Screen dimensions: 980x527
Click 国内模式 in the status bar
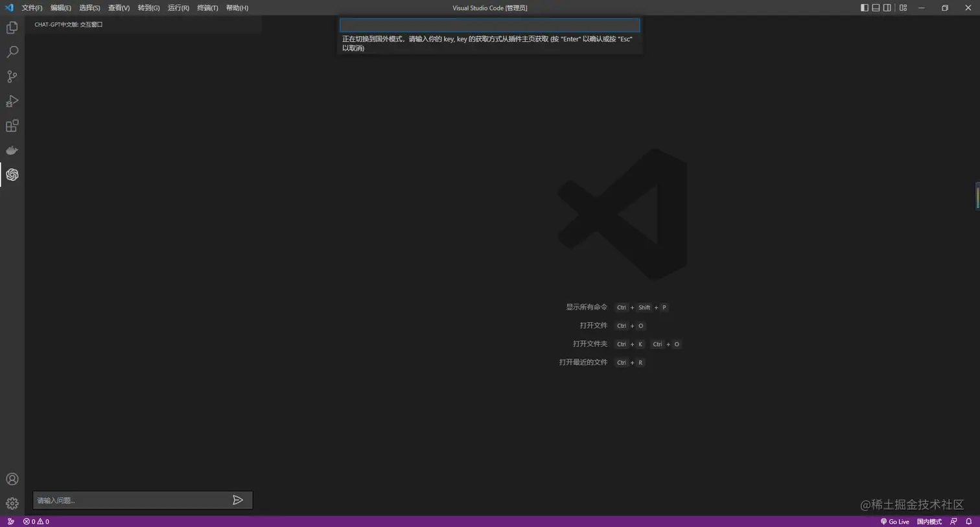929,521
